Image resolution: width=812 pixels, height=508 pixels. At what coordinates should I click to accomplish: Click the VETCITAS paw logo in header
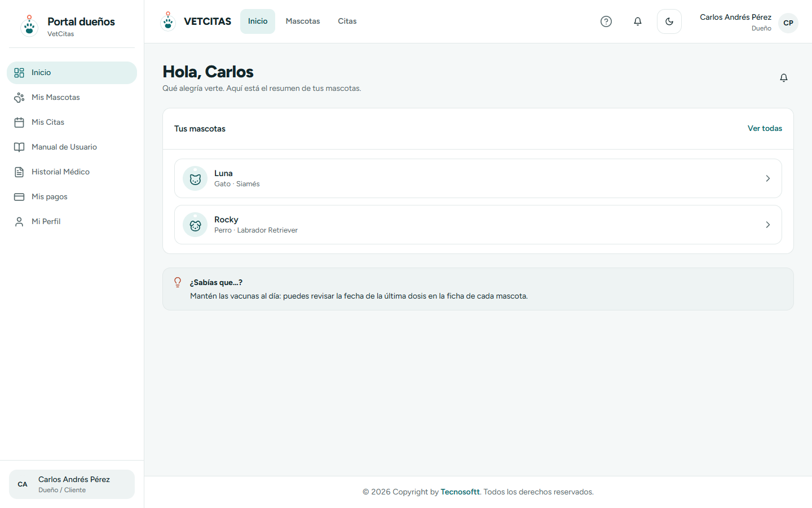coord(168,21)
